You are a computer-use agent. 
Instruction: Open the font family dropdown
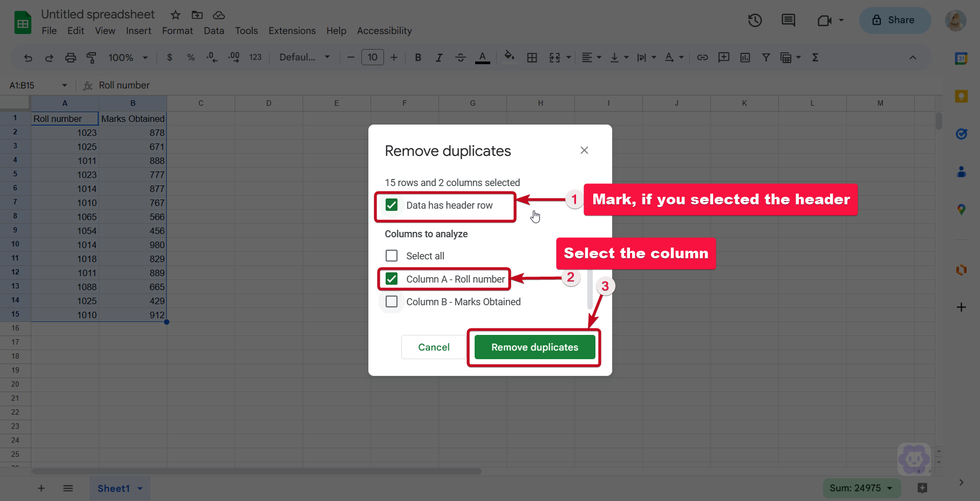(305, 57)
